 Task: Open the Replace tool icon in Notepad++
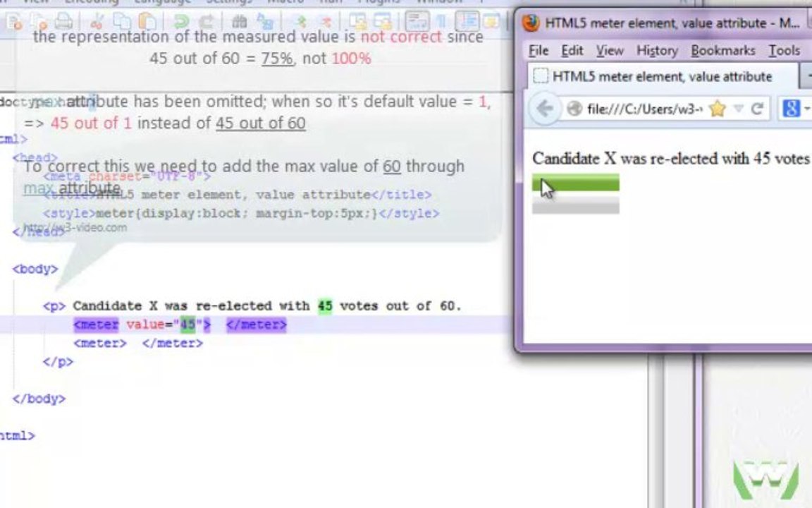265,21
